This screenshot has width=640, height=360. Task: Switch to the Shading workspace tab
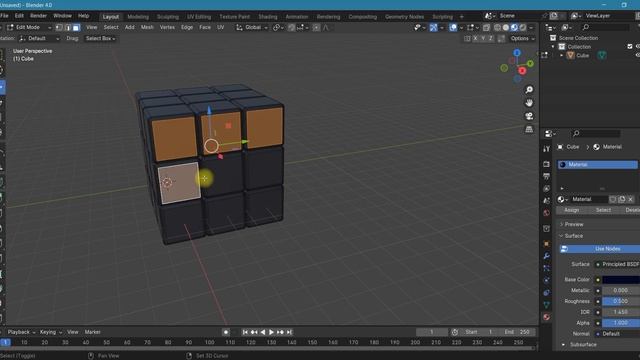(268, 17)
